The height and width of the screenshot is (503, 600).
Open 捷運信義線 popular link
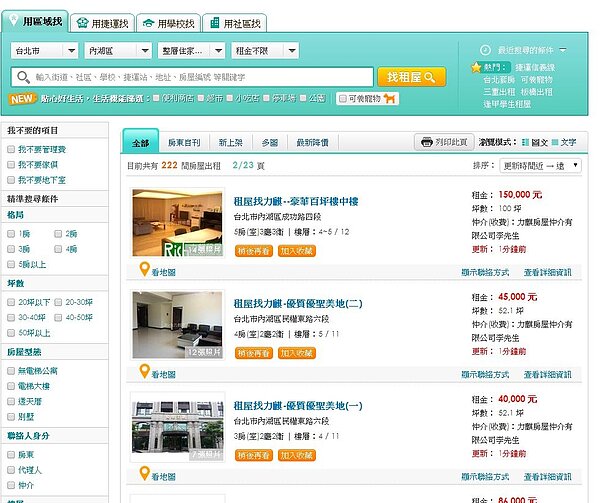(x=535, y=68)
